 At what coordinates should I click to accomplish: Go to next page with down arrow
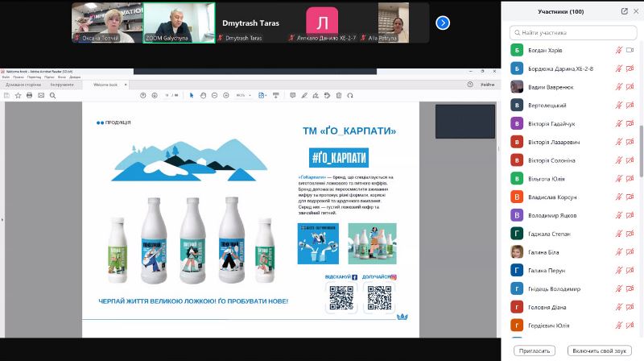click(155, 95)
